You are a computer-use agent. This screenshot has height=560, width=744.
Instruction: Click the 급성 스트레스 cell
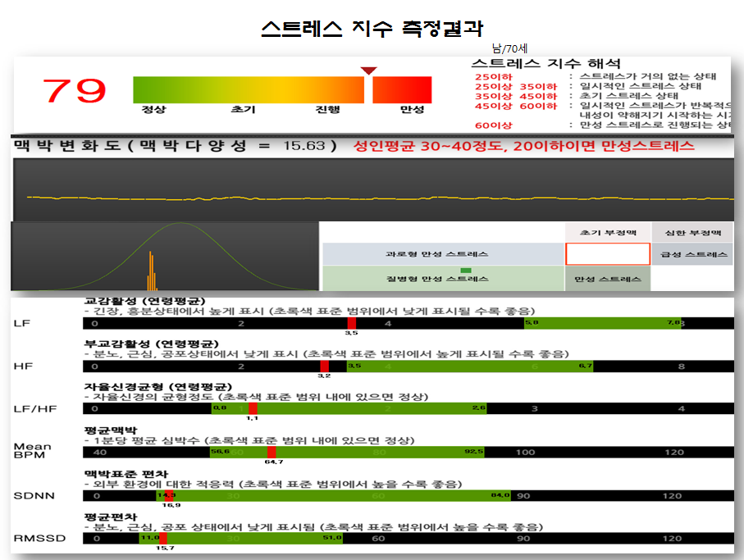coord(693,253)
